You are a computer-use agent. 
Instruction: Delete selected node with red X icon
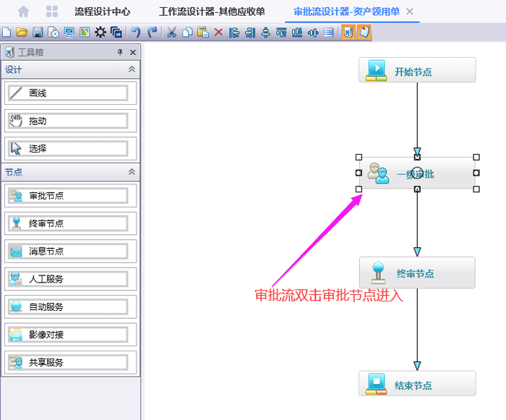pos(218,33)
